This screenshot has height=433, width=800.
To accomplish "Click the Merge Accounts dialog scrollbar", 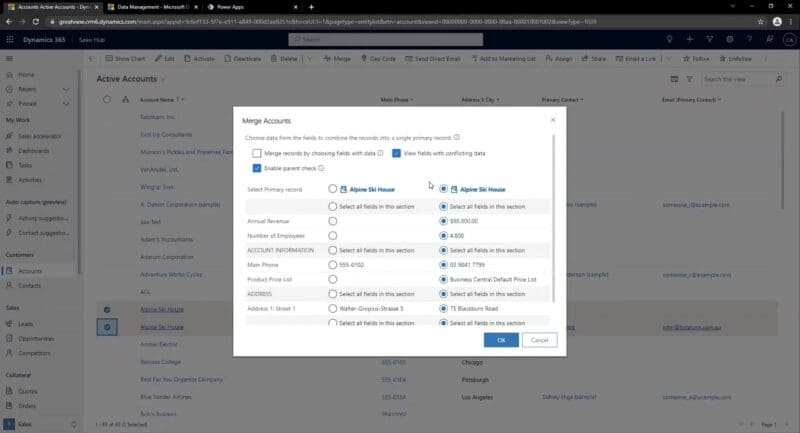I will coord(553,218).
